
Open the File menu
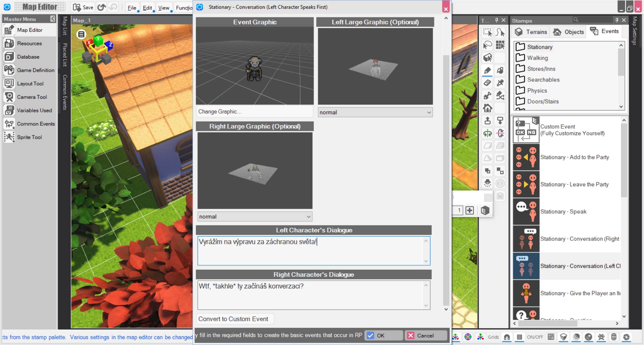tap(132, 8)
